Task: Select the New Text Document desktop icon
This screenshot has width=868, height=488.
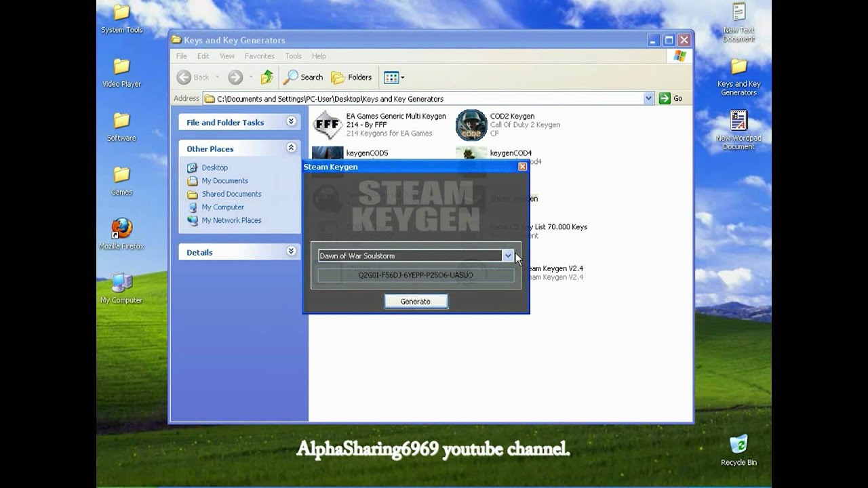Action: [738, 22]
